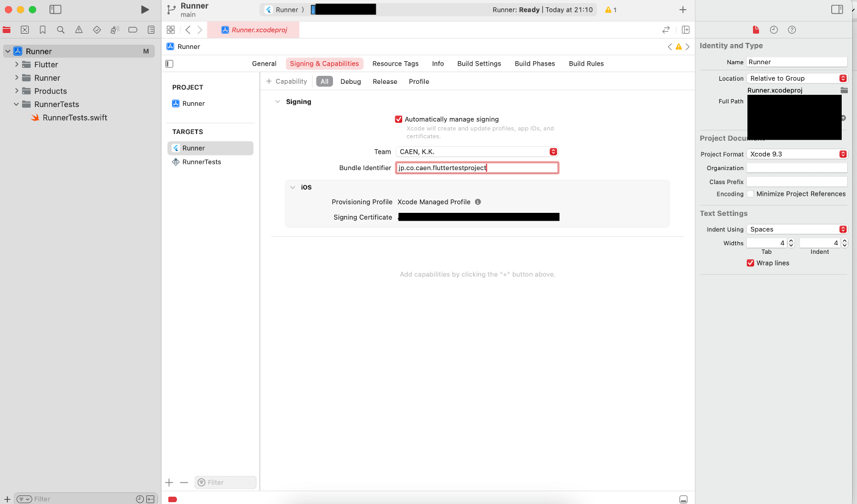857x504 pixels.
Task: Open RunnerTests.swift file
Action: [x=75, y=117]
